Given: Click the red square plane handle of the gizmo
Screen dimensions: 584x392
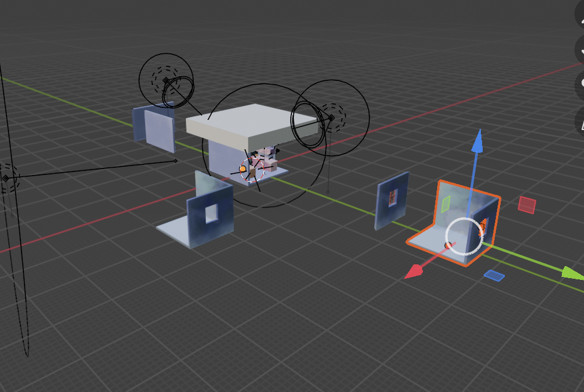Looking at the screenshot, I should click(526, 204).
